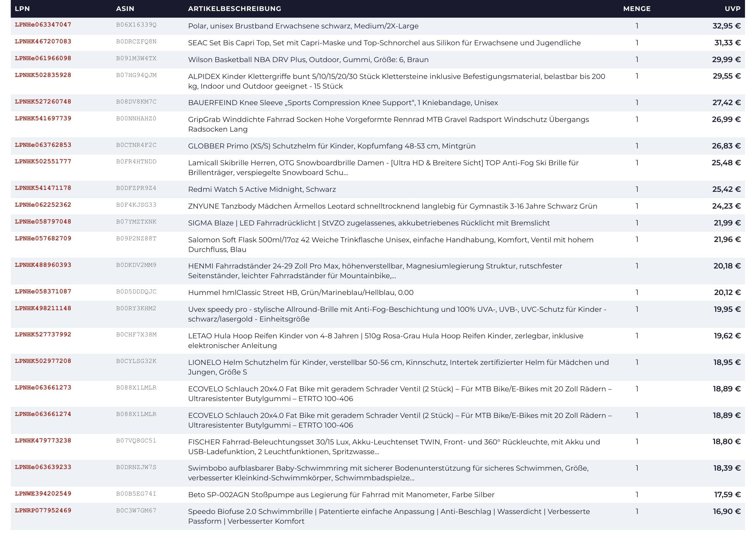Click LPN LPNHK527260748
This screenshot has width=756, height=535.
click(x=43, y=102)
